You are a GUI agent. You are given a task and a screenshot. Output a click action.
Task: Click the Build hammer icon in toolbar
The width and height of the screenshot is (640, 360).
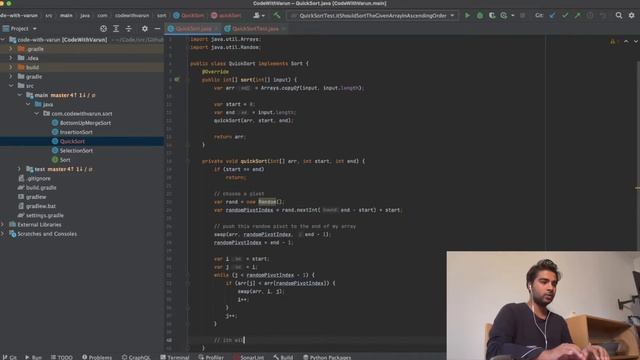coord(277,16)
